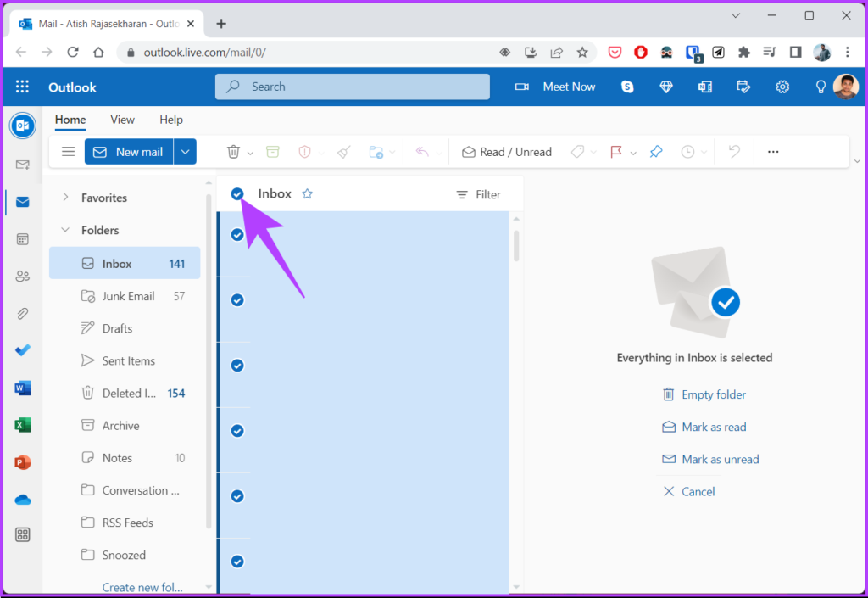The width and height of the screenshot is (868, 598).
Task: Open Chrome extensions puzzle icon
Action: pos(743,52)
